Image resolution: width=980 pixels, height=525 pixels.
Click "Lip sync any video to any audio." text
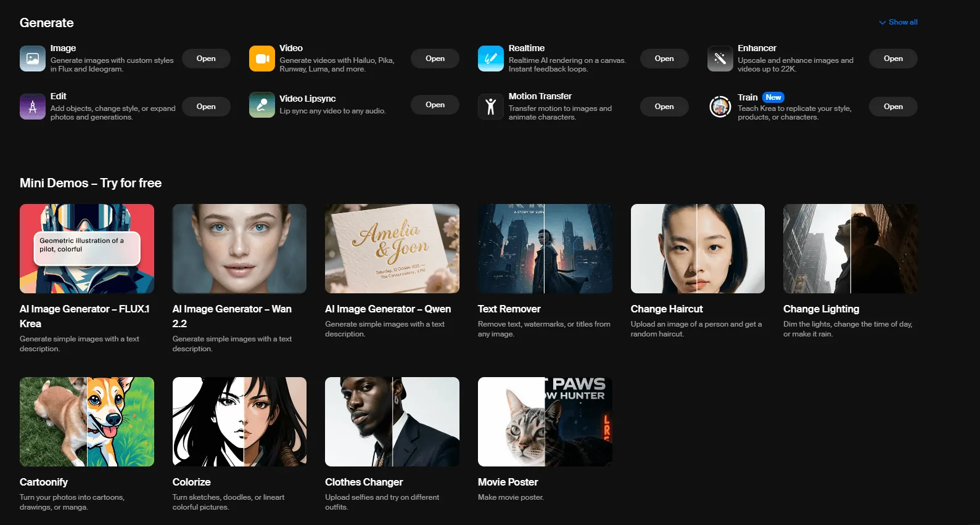pyautogui.click(x=332, y=111)
